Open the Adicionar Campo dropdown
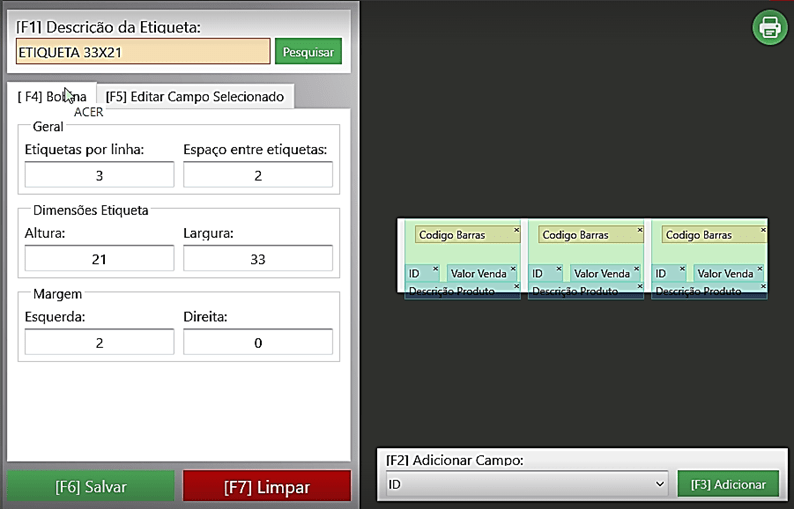The height and width of the screenshot is (509, 794). [526, 484]
